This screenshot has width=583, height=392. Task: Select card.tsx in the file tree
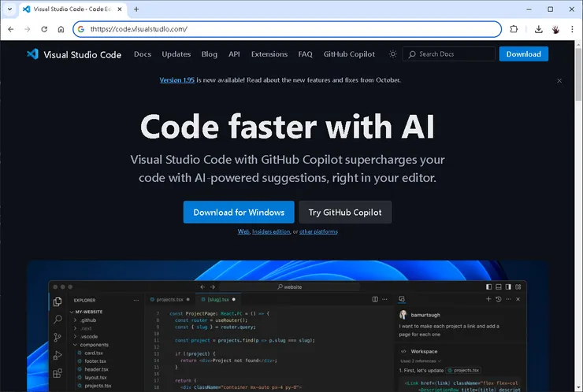coord(94,353)
